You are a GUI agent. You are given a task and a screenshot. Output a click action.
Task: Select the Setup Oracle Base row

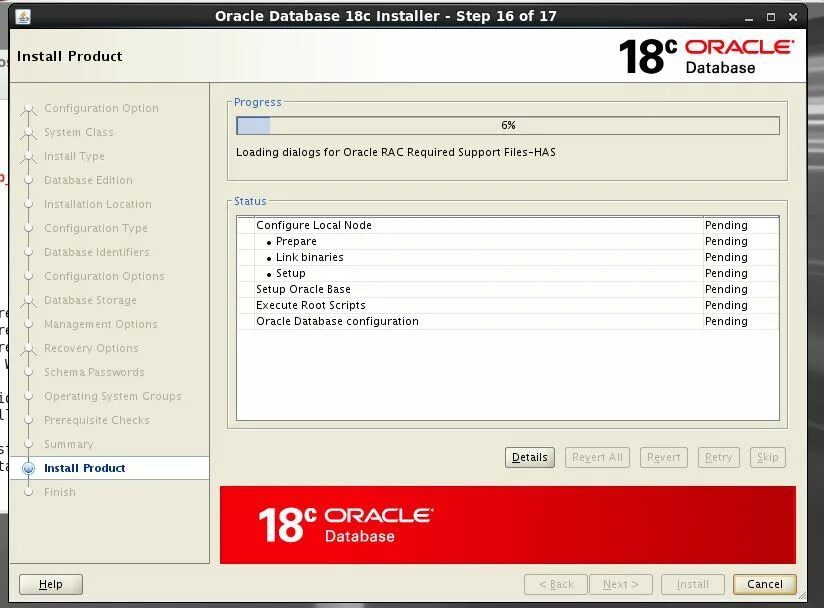(x=508, y=290)
